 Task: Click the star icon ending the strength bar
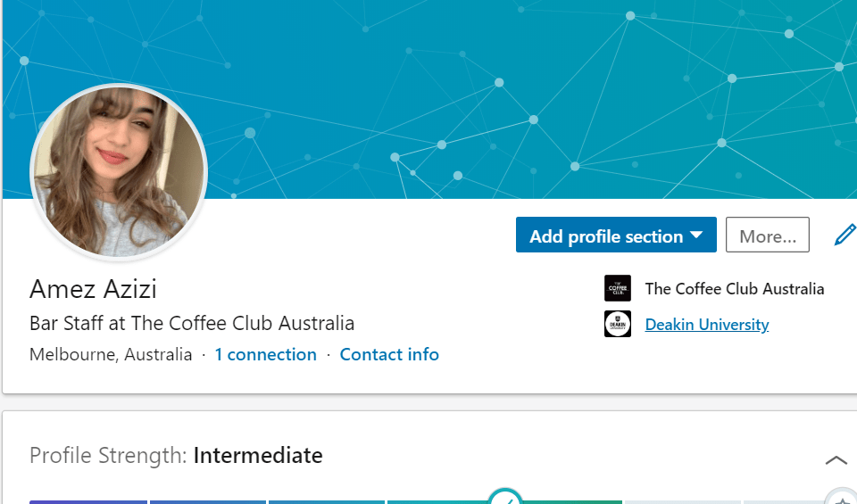842,500
